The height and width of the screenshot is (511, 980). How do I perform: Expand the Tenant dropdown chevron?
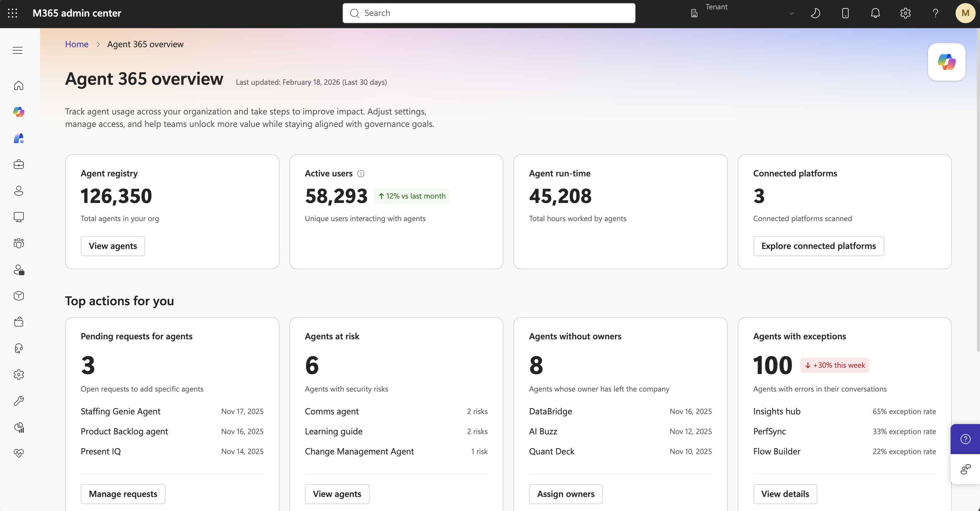(792, 13)
